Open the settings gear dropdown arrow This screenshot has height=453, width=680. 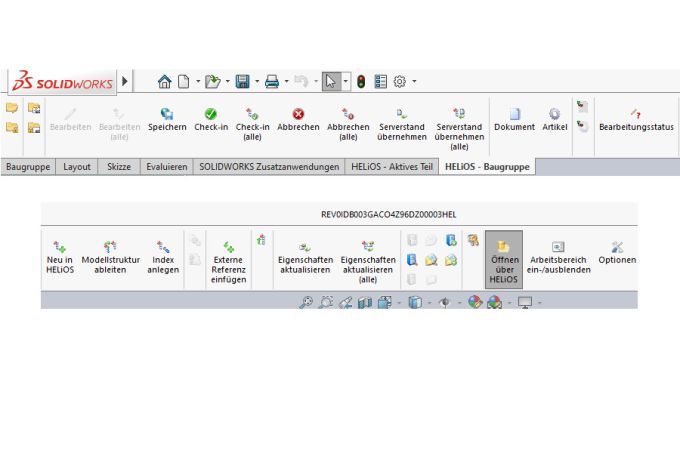point(414,81)
